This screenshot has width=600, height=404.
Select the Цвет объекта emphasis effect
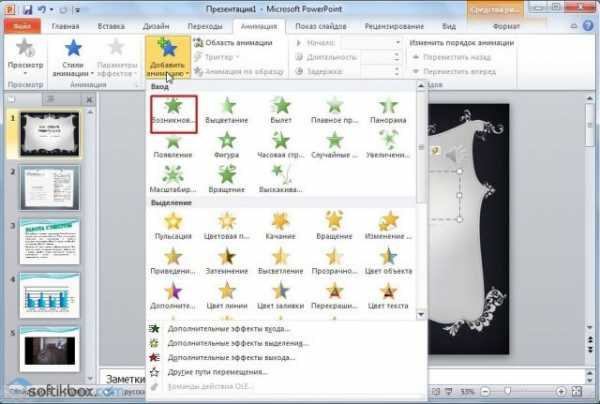pos(388,262)
